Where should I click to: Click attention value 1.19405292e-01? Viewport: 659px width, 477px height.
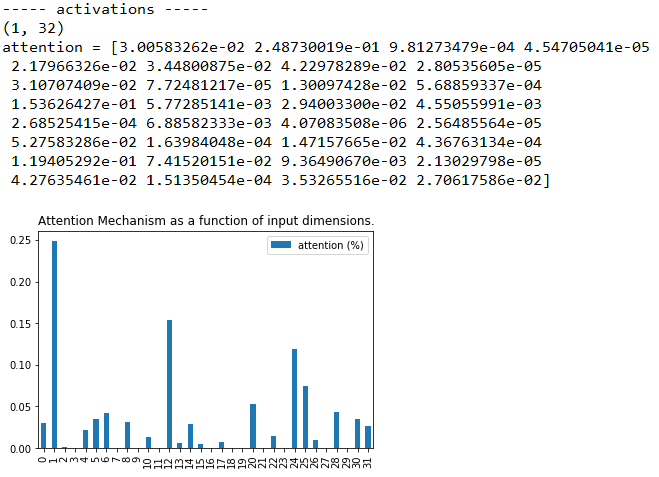[x=74, y=161]
